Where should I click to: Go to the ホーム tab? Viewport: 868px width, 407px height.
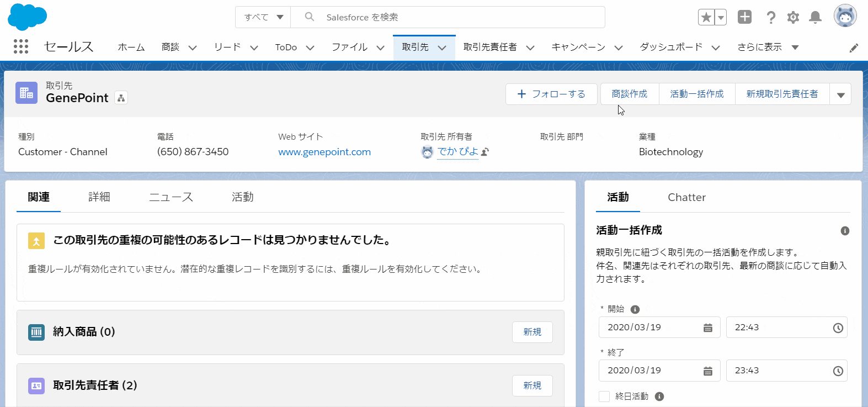pyautogui.click(x=131, y=47)
